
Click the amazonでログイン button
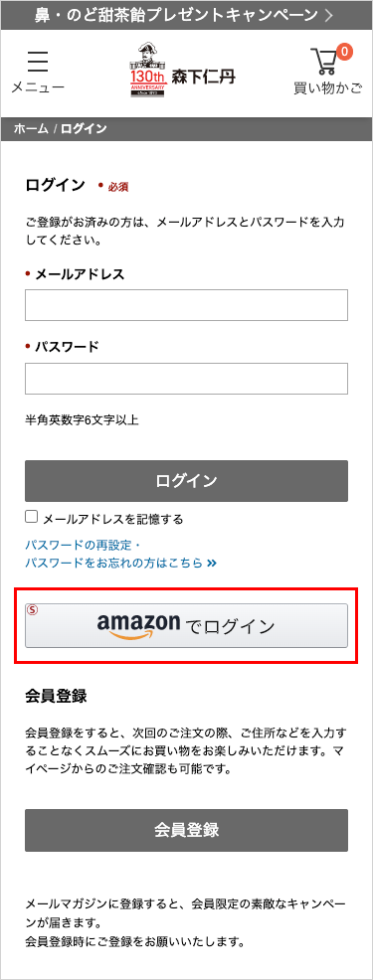pos(187,625)
